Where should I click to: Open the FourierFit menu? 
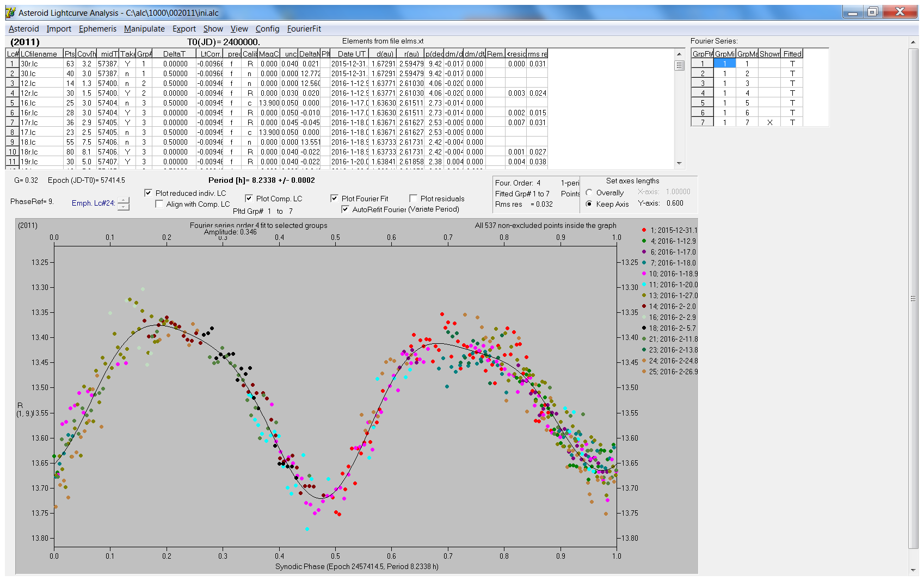click(304, 29)
